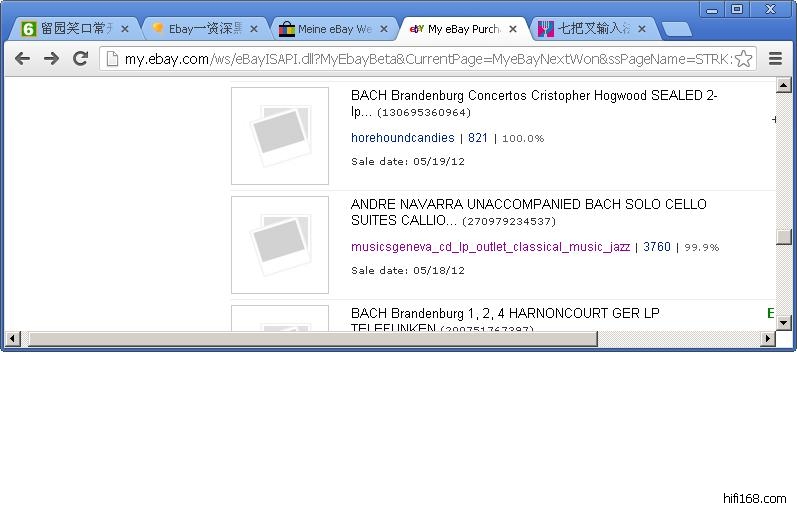Open the Chrome hamburger menu

pyautogui.click(x=775, y=59)
